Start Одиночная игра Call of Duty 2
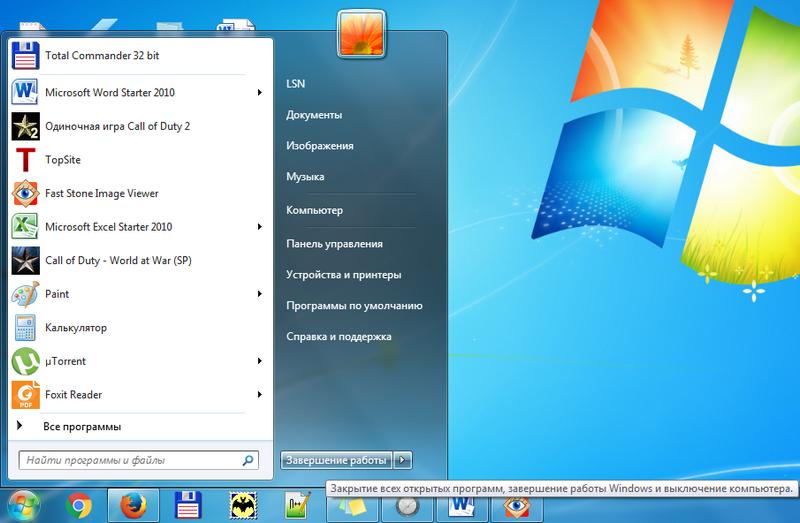 point(138,126)
